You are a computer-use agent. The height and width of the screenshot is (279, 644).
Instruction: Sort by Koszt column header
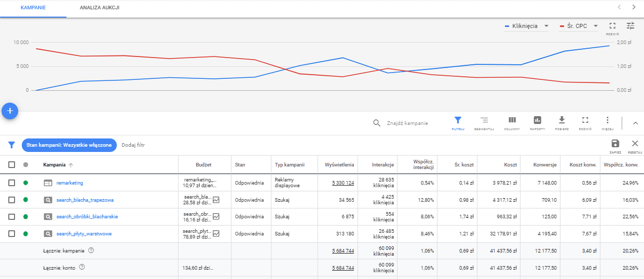coord(510,165)
